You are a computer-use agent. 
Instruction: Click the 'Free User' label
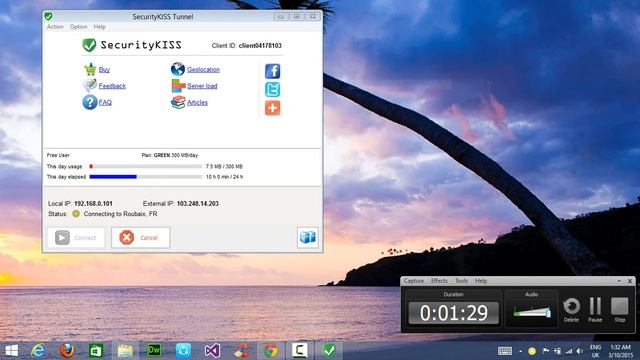(x=58, y=155)
